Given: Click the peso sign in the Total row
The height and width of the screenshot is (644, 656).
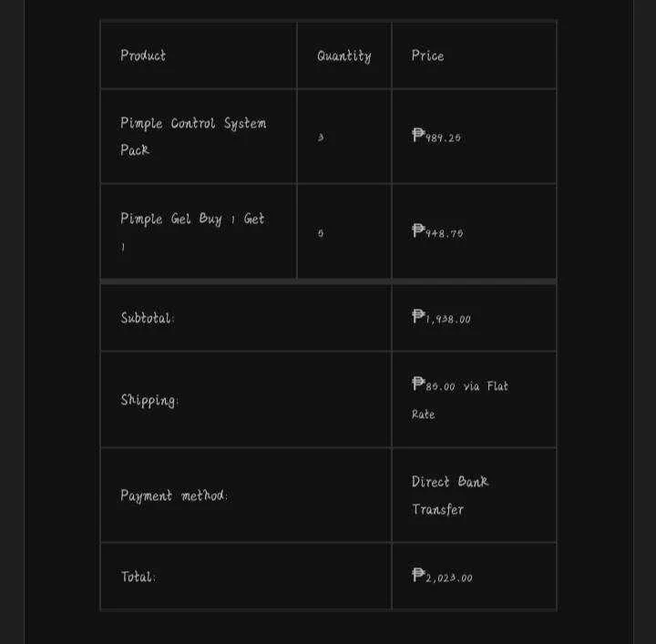Looking at the screenshot, I should 418,575.
